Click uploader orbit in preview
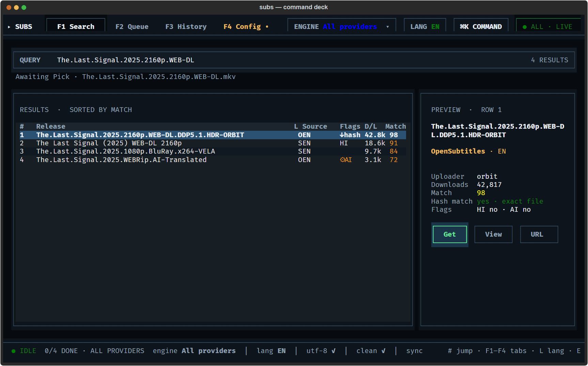The width and height of the screenshot is (588, 366). pos(487,176)
